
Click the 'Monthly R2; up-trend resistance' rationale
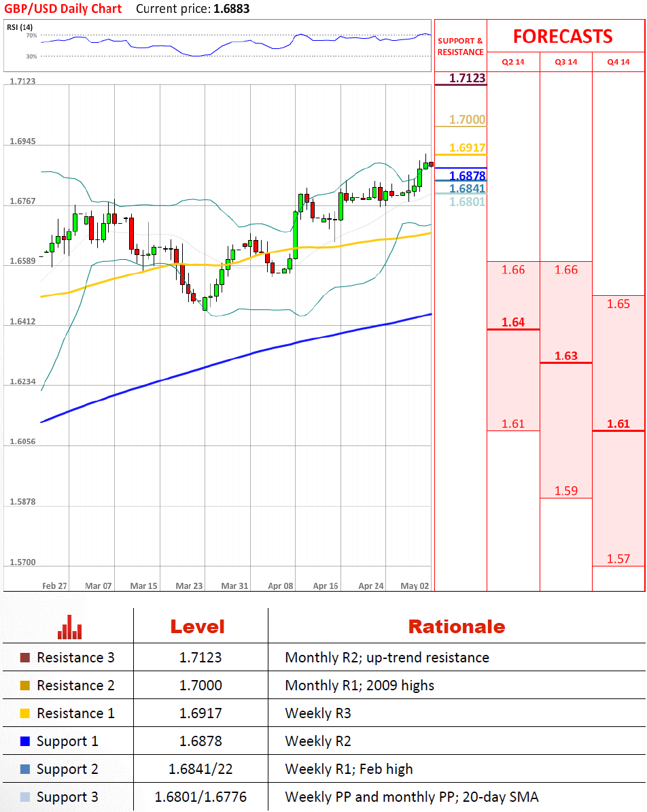(387, 658)
